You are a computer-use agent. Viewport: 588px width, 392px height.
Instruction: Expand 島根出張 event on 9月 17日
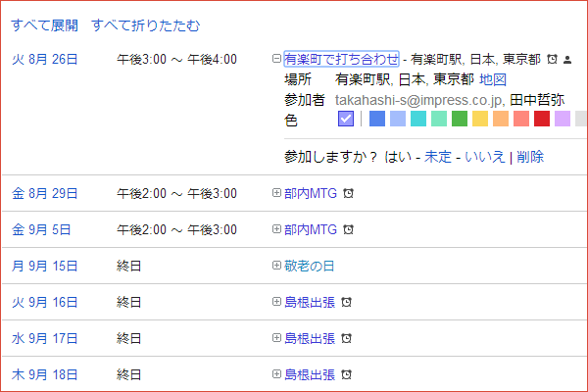(276, 337)
